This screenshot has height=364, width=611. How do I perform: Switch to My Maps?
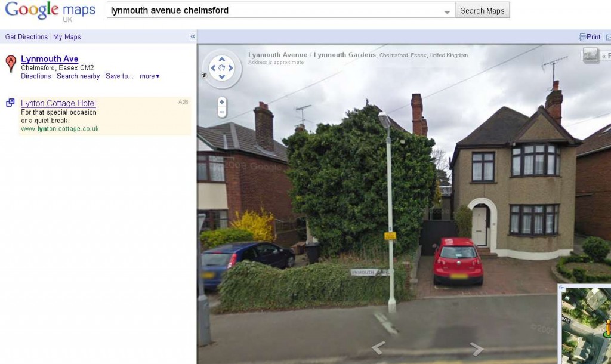pos(67,37)
